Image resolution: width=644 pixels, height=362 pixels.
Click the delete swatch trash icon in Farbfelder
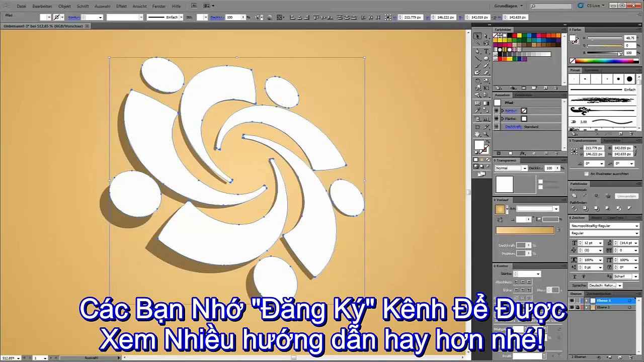pyautogui.click(x=556, y=88)
